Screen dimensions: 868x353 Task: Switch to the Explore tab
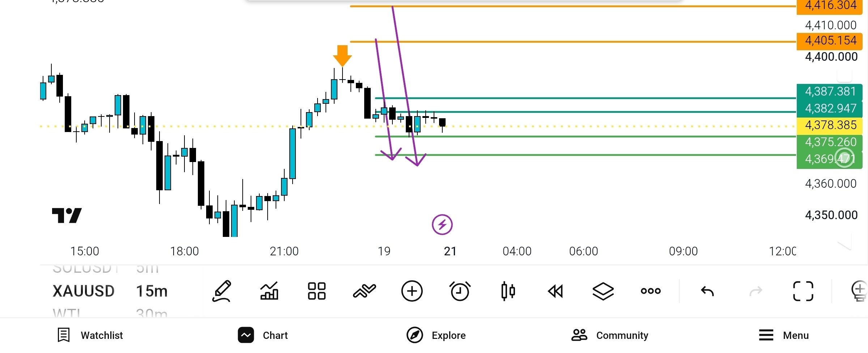(x=436, y=335)
